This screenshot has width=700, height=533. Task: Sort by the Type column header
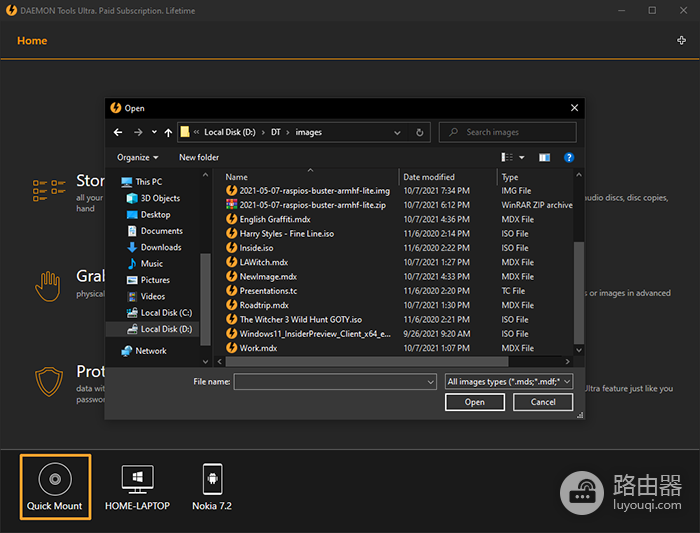coord(510,177)
